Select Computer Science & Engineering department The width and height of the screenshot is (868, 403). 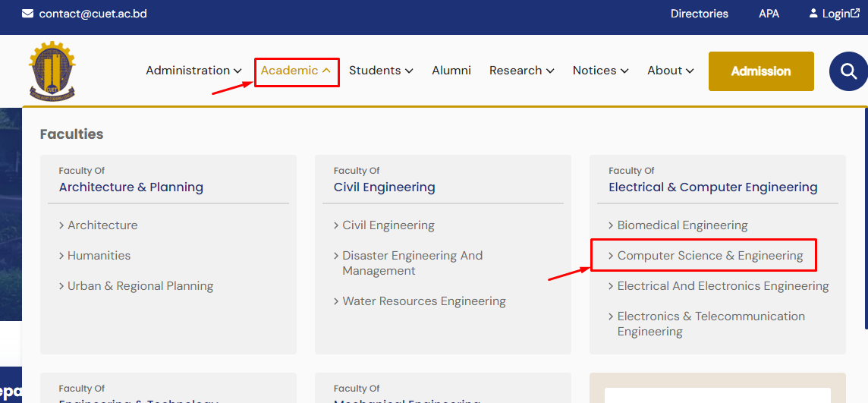709,256
